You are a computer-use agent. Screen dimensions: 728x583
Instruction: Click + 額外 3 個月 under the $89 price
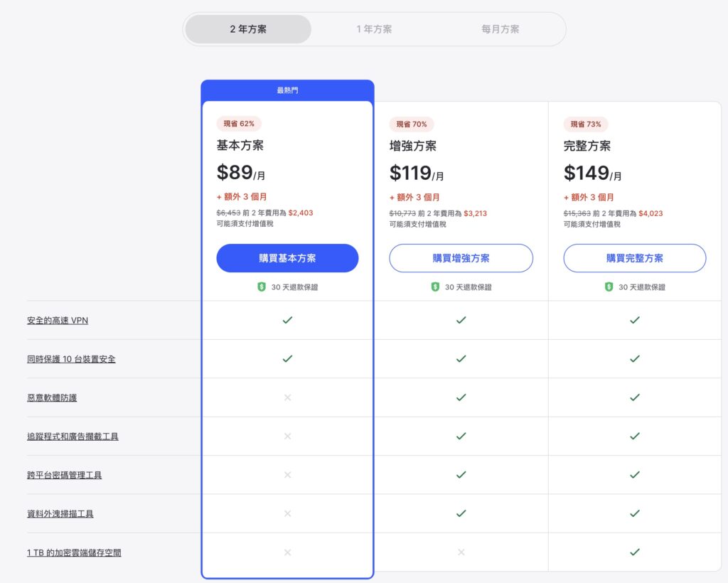tap(242, 197)
